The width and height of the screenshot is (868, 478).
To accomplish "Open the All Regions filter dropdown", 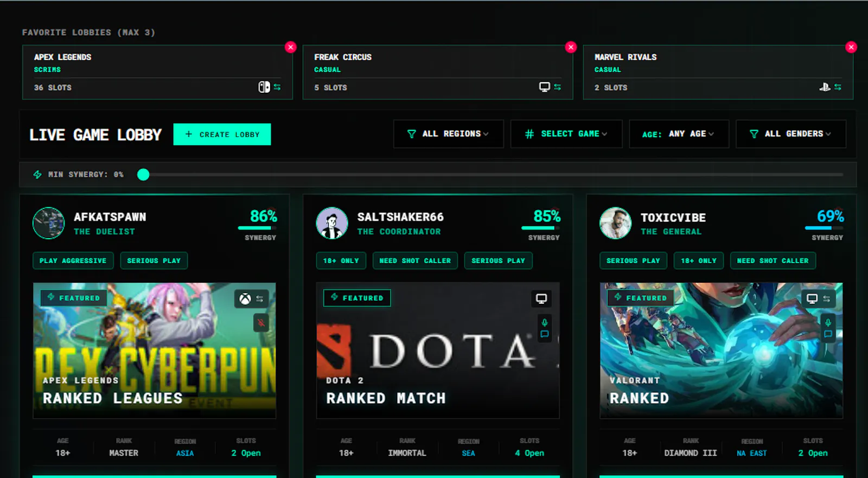I will 449,134.
